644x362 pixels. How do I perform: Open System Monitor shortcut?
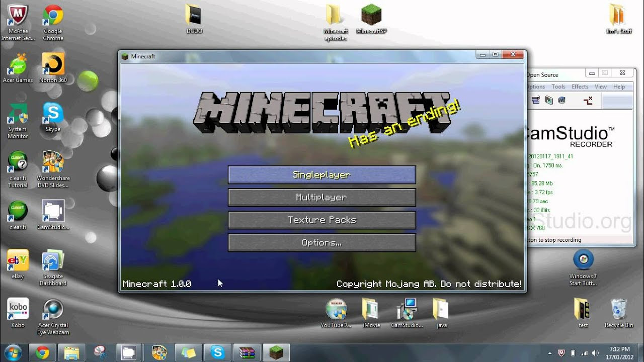coord(18,121)
